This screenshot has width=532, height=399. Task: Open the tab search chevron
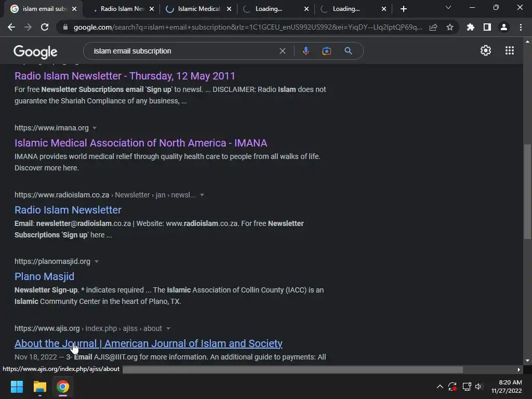[448, 7]
